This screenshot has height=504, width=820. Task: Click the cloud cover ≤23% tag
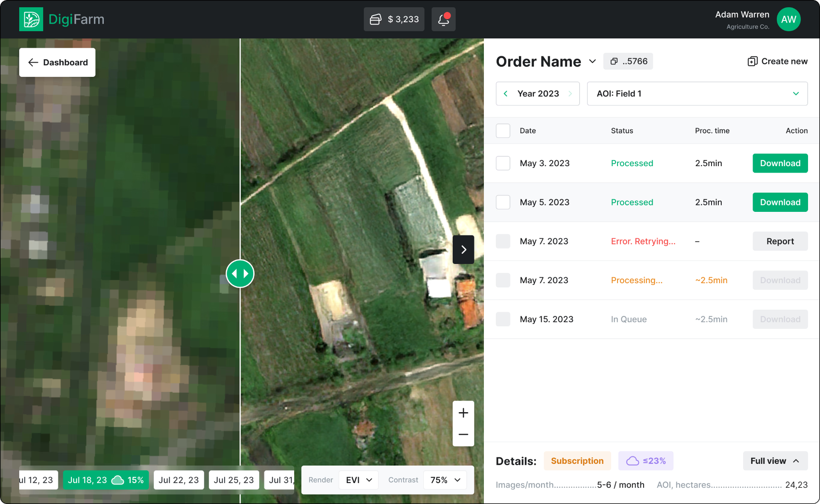[x=646, y=461]
